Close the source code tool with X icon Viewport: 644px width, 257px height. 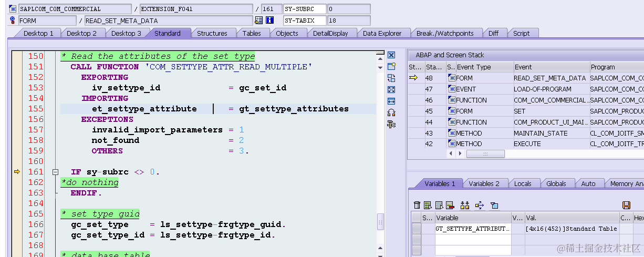(x=391, y=55)
